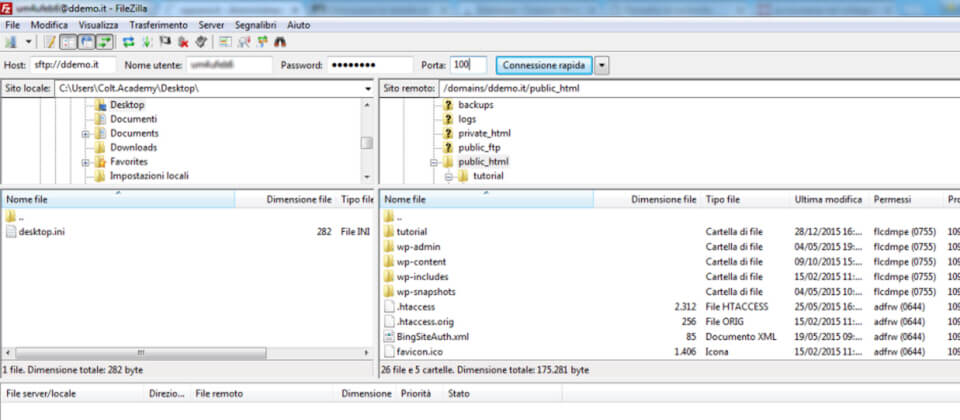Viewport: 960px width, 420px height.
Task: Search files with the binoculars icon
Action: pos(280,42)
